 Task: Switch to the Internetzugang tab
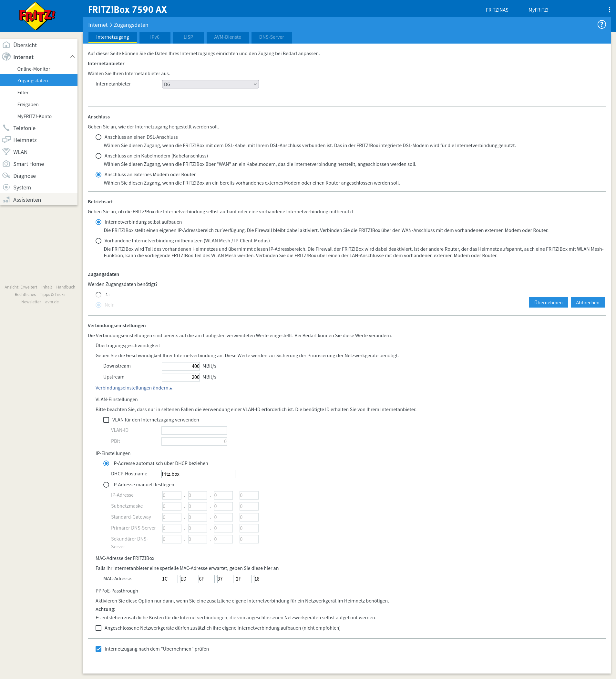coord(113,37)
